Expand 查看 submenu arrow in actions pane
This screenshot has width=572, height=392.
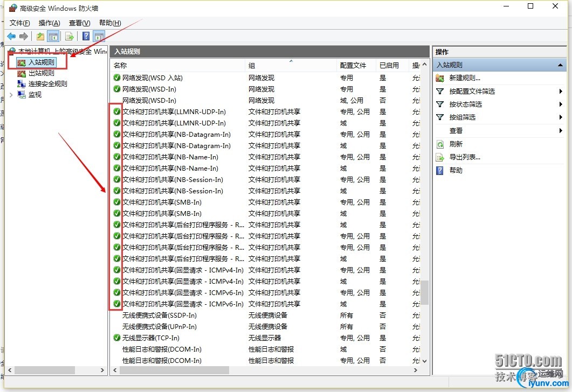click(x=561, y=130)
